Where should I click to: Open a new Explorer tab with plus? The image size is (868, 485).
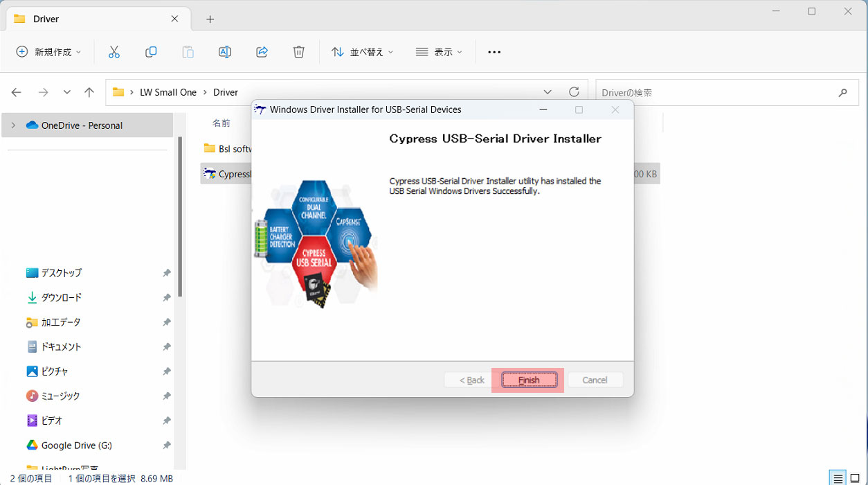tap(210, 19)
